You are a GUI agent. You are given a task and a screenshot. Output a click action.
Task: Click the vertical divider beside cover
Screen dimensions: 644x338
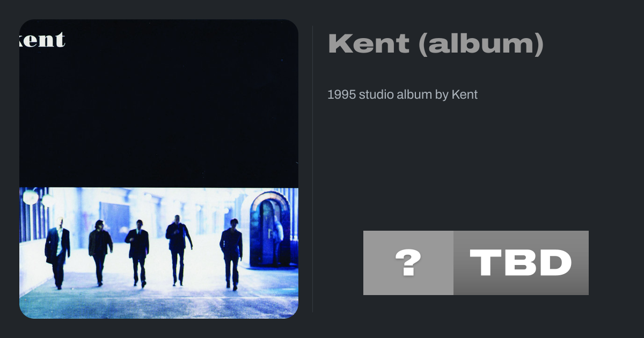point(312,169)
